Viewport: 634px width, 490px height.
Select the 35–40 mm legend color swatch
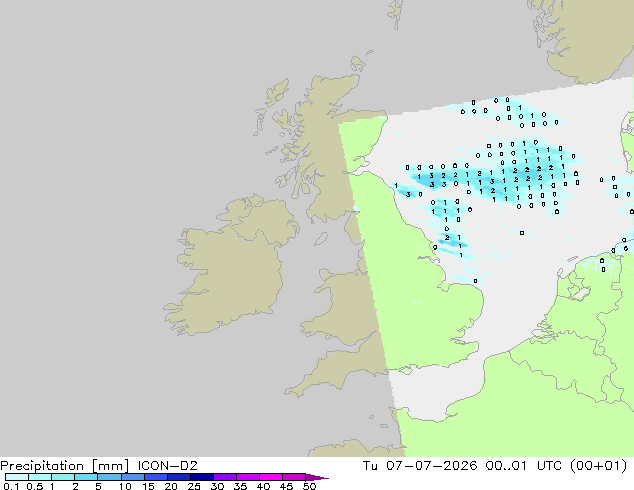(247, 477)
